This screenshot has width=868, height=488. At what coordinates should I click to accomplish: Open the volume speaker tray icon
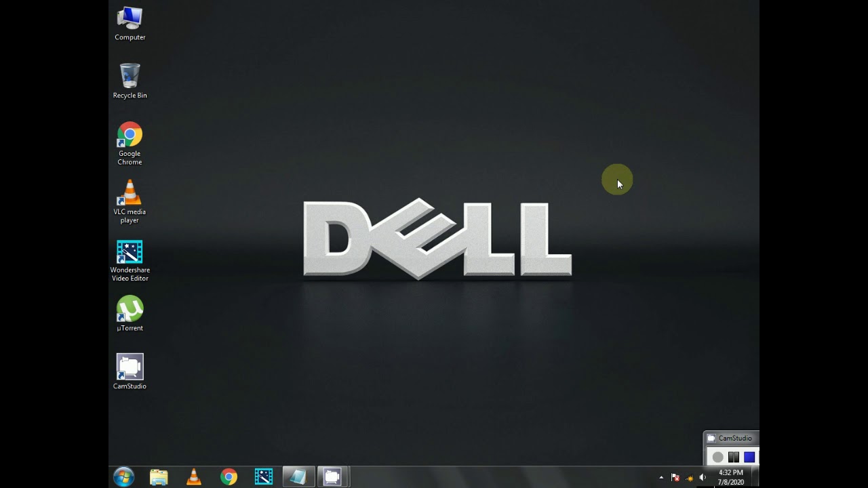coord(703,478)
